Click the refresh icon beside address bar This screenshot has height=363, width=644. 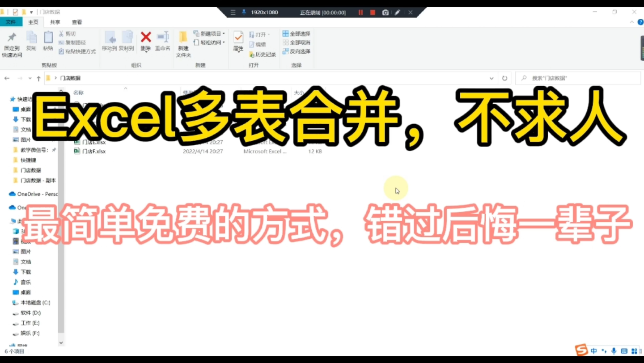pyautogui.click(x=504, y=78)
